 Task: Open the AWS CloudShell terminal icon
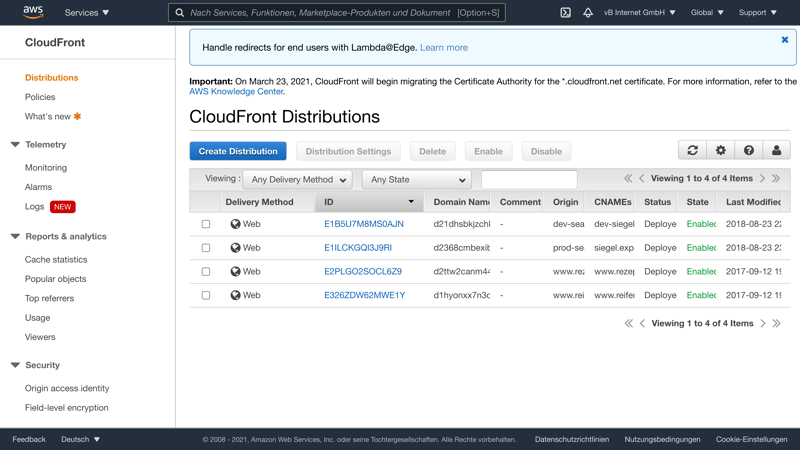click(x=565, y=13)
